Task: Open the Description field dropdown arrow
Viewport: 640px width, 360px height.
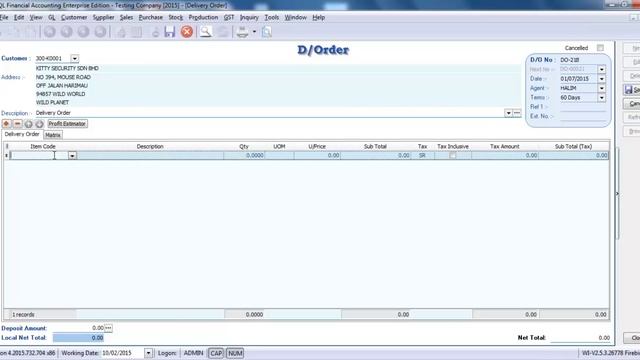Action: 508,113
